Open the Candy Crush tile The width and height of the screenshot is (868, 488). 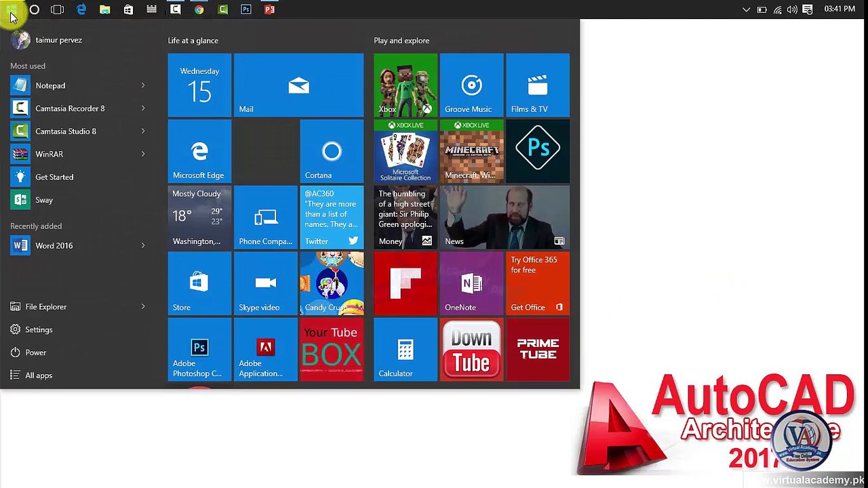[x=332, y=284]
